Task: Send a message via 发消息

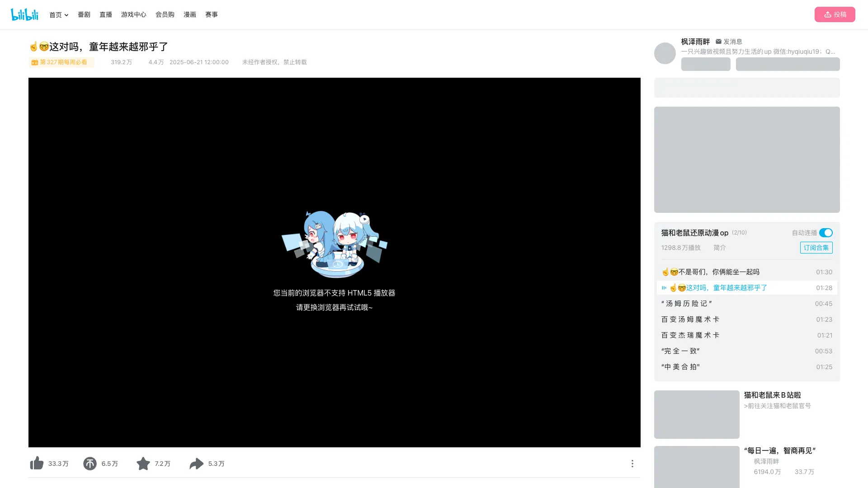Action: (x=729, y=42)
